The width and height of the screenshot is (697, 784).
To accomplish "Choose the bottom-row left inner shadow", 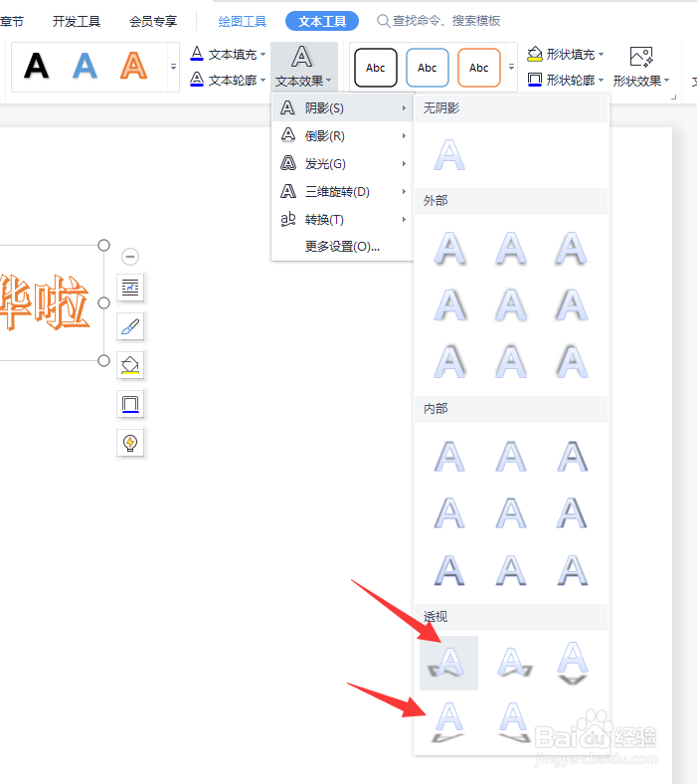I will (x=450, y=570).
